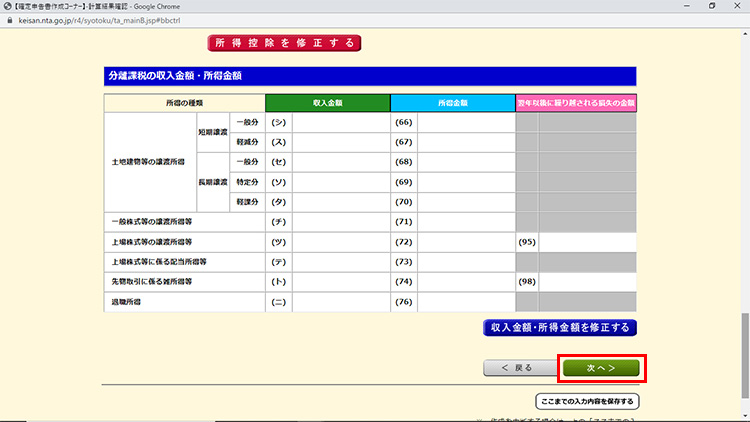
Task: Click the page icon in title bar
Action: (8, 6)
